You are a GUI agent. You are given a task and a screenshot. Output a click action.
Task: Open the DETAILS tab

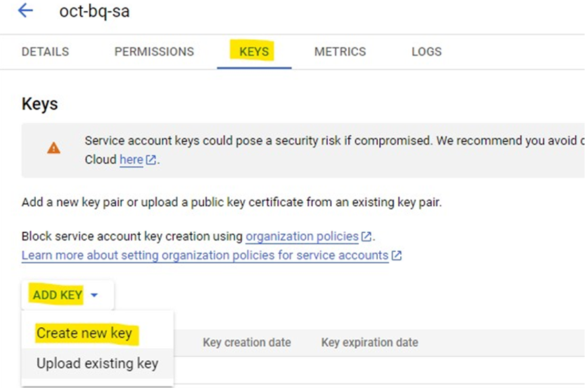pos(45,51)
